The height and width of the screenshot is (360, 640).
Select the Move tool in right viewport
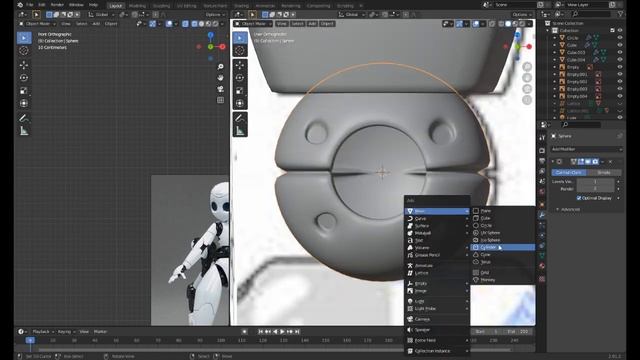click(x=240, y=64)
